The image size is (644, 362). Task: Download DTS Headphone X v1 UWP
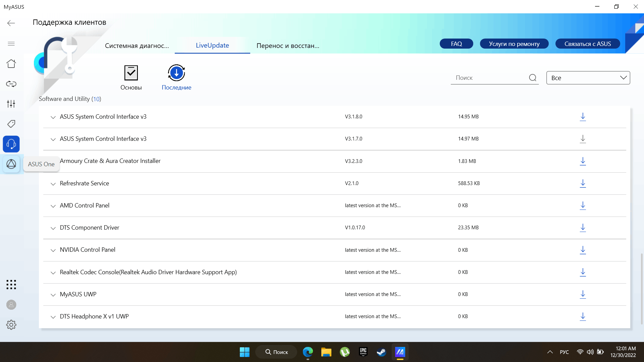click(583, 316)
